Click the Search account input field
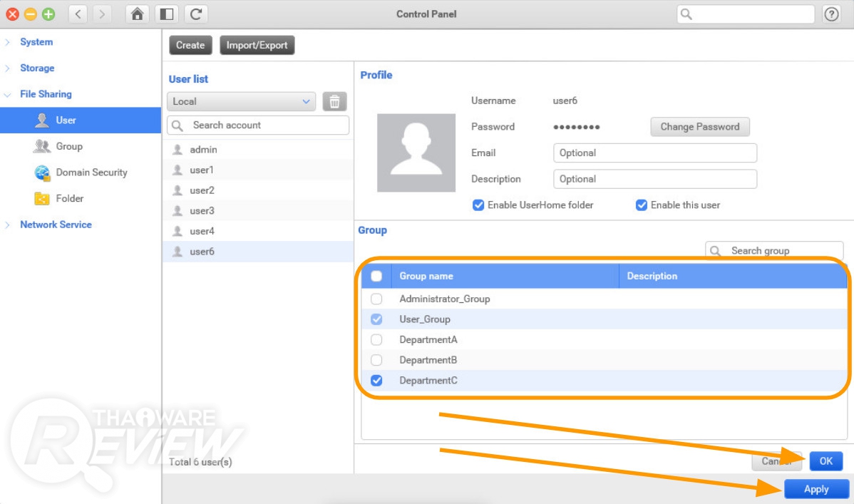The height and width of the screenshot is (504, 854). click(258, 125)
